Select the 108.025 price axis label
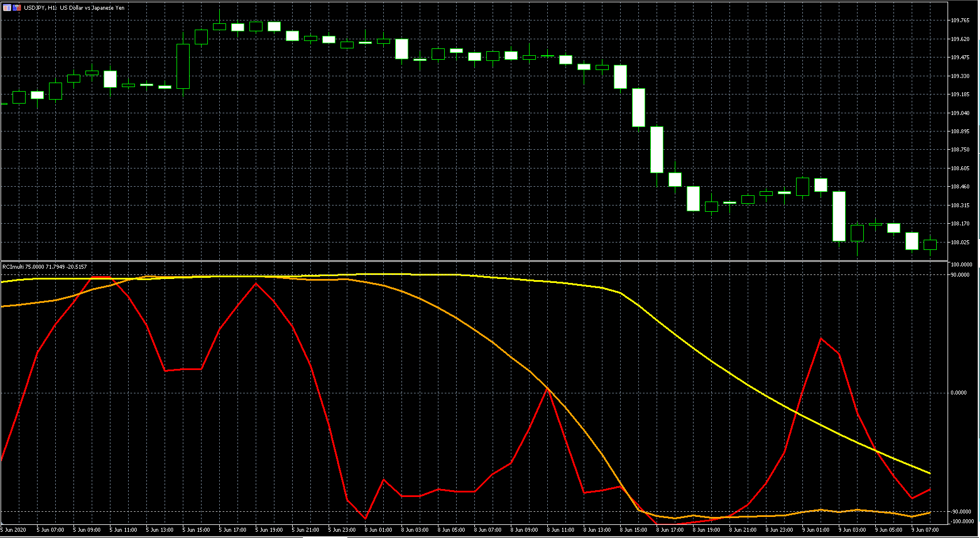Image resolution: width=980 pixels, height=538 pixels. point(960,243)
